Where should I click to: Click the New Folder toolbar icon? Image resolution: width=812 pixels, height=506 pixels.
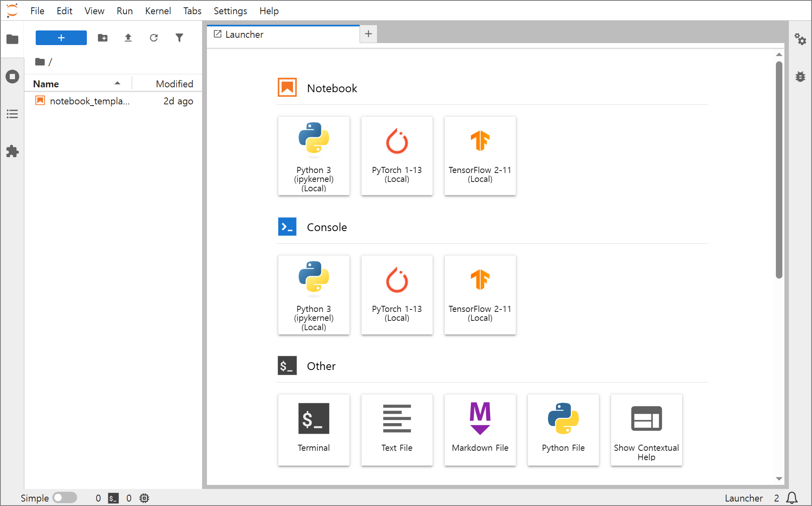(103, 38)
